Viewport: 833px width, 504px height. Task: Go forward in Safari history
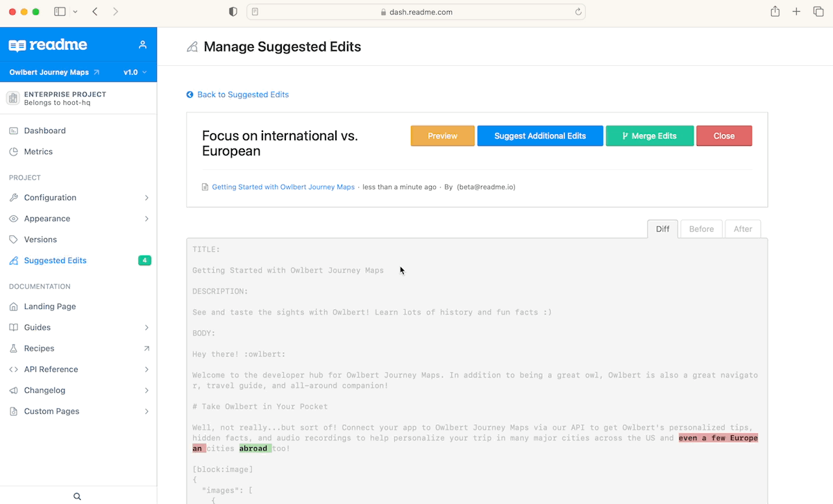tap(115, 12)
